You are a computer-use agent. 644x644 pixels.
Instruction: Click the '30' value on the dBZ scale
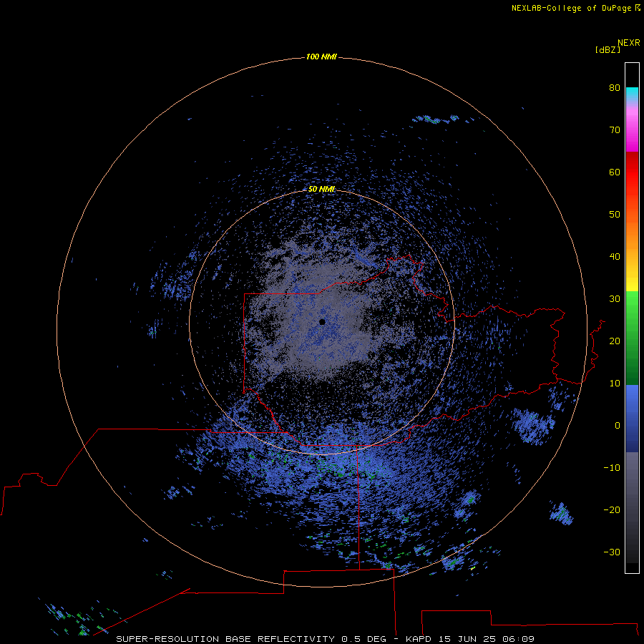point(615,298)
